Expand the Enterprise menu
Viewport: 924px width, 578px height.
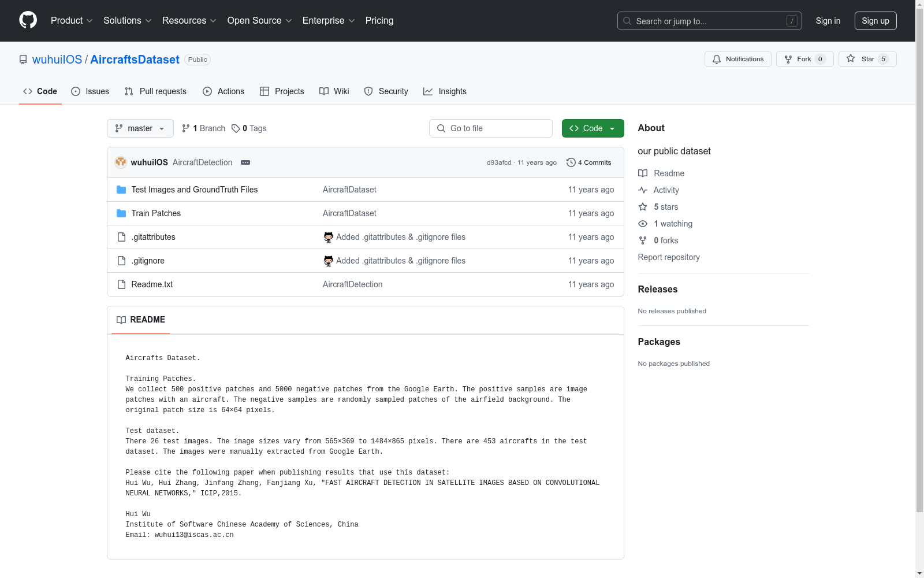point(329,20)
